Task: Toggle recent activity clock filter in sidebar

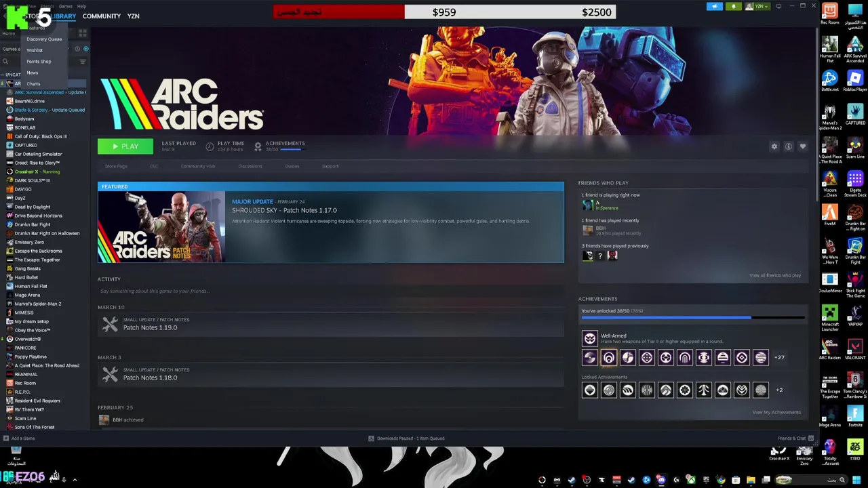Action: click(77, 49)
